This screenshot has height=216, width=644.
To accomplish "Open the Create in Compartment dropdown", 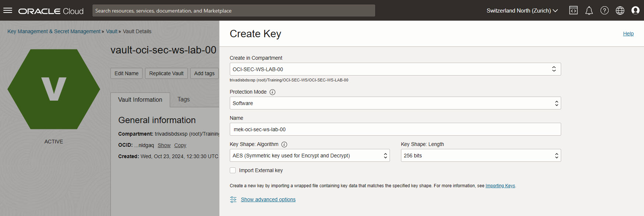I will pyautogui.click(x=395, y=69).
